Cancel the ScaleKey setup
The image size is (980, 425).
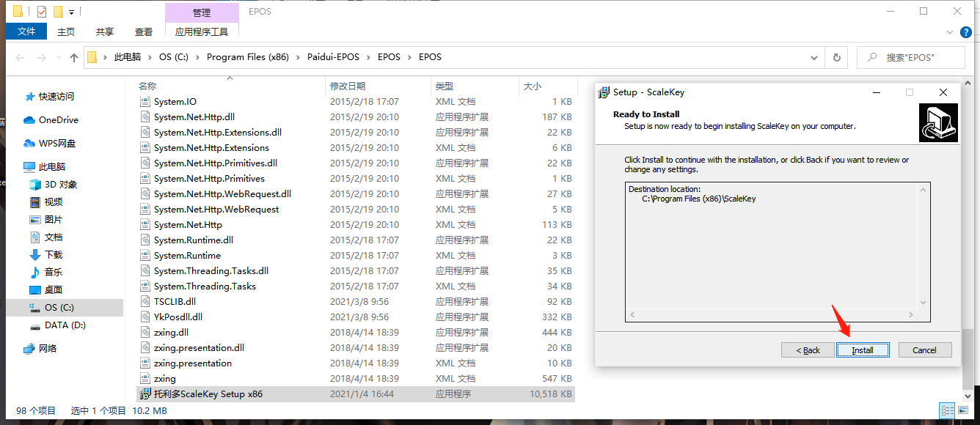[x=924, y=350]
